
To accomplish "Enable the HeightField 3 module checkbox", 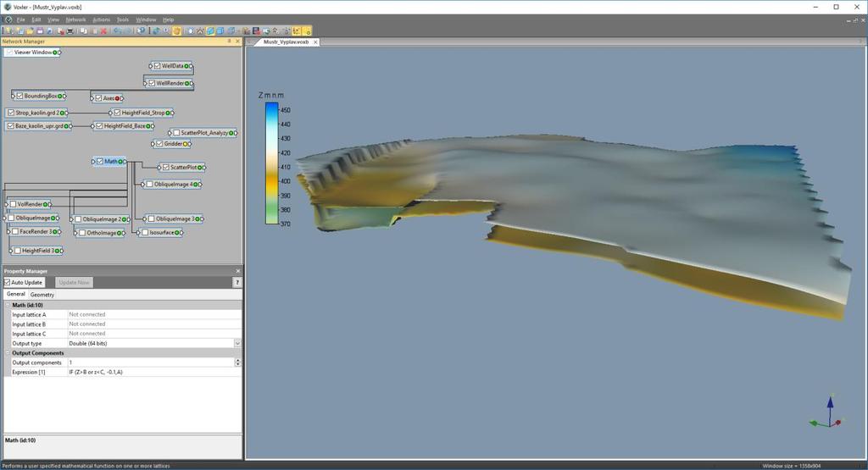I will point(18,251).
